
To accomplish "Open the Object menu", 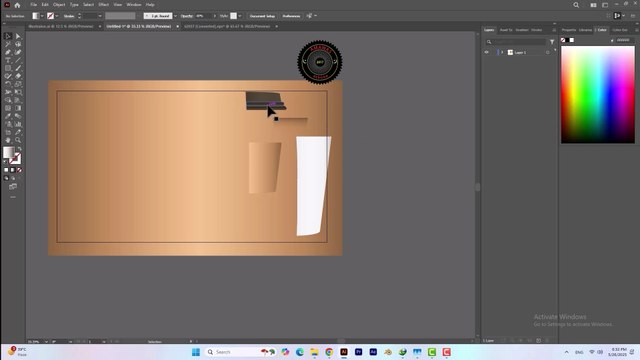I will [59, 5].
